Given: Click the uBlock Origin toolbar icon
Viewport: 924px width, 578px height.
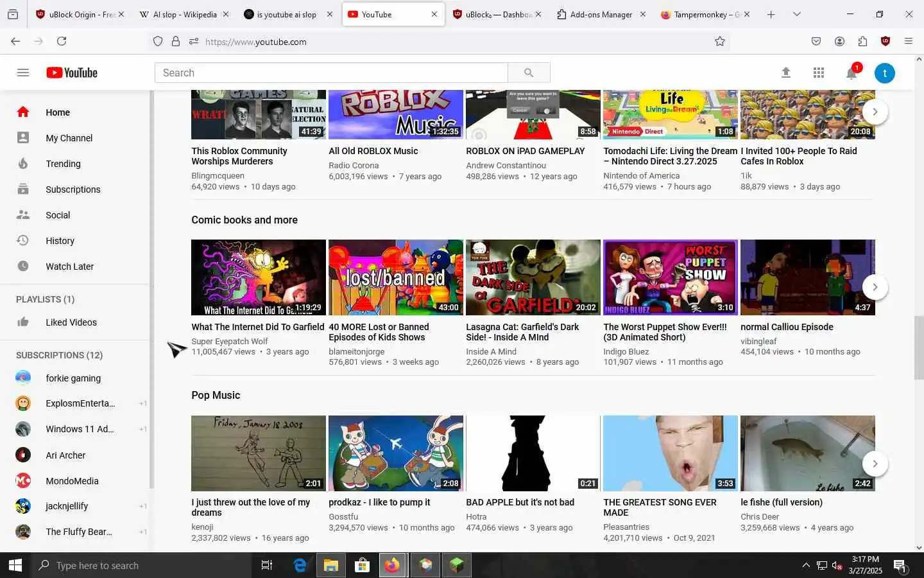Looking at the screenshot, I should [x=886, y=41].
